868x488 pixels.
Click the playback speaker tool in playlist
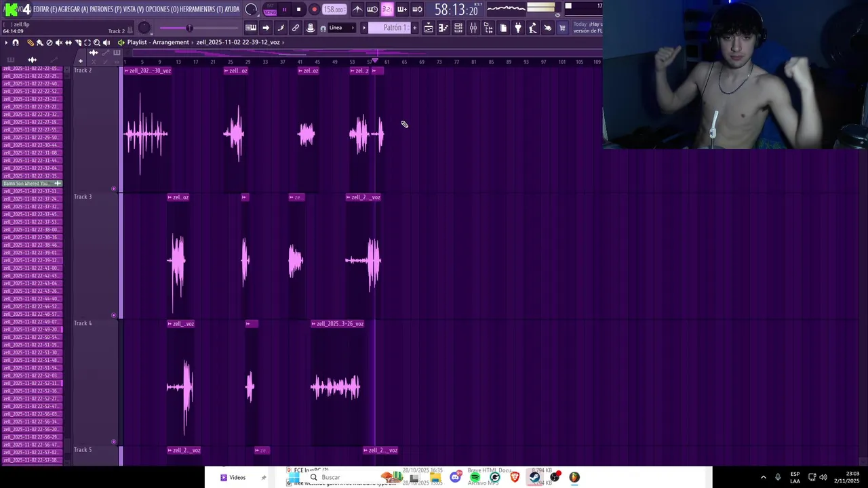pyautogui.click(x=106, y=43)
